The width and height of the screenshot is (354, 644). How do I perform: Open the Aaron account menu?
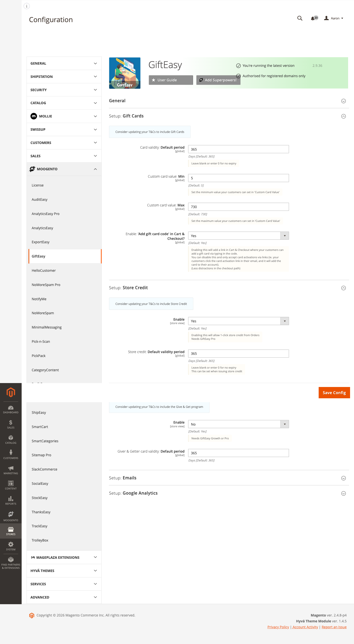334,18
